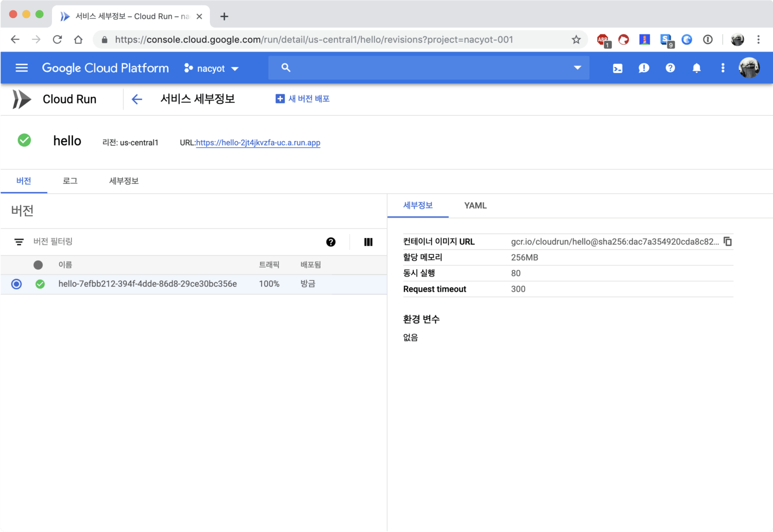Open the hello-2jt4jkvzfa-uc.a.run.app URL link

pyautogui.click(x=258, y=143)
